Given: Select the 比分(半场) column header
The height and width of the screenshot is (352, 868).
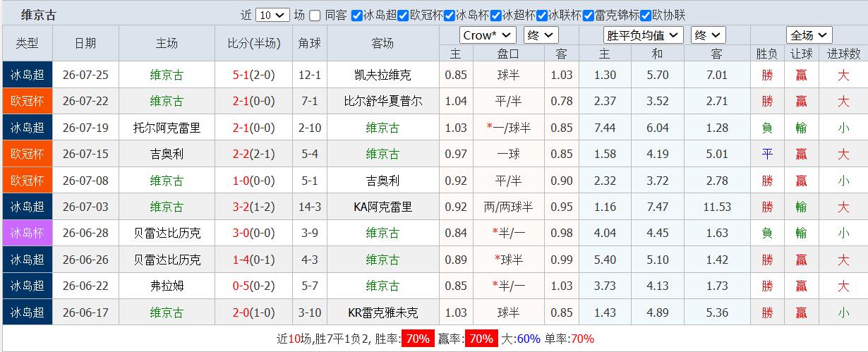Looking at the screenshot, I should (254, 44).
